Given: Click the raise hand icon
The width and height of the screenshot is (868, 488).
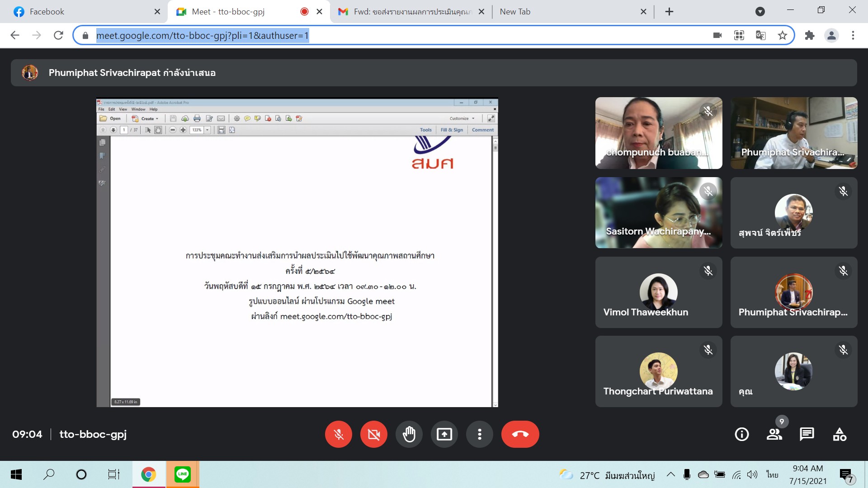Looking at the screenshot, I should coord(409,434).
